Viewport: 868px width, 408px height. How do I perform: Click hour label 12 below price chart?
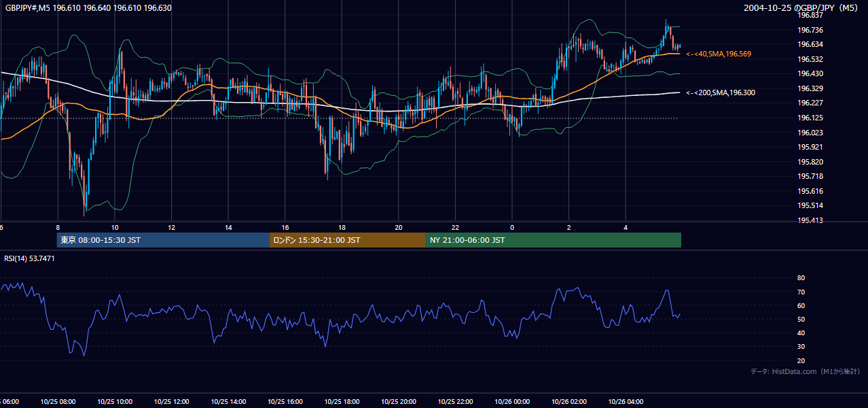pyautogui.click(x=172, y=227)
